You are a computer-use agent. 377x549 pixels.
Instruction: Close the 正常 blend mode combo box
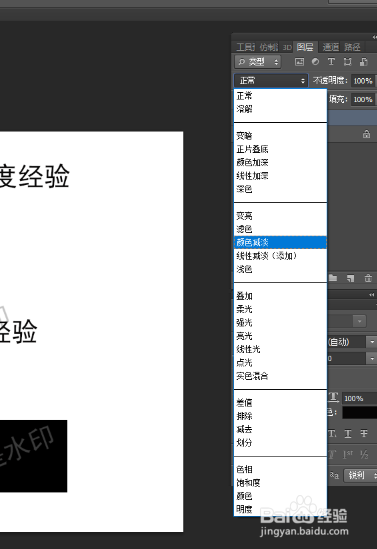[271, 81]
